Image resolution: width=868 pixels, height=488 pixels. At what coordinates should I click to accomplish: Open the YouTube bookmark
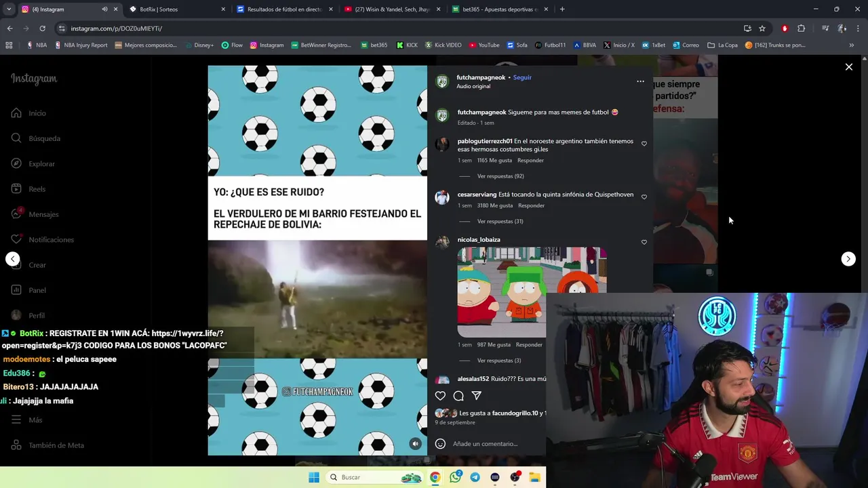484,45
